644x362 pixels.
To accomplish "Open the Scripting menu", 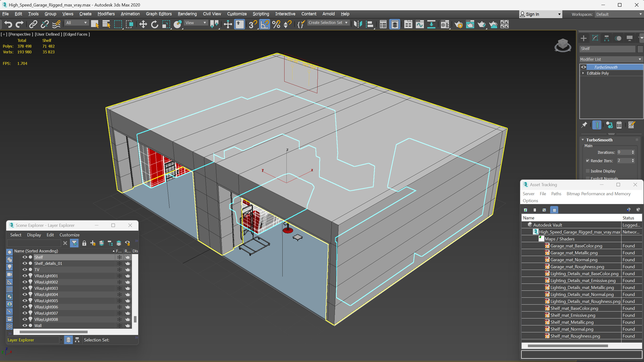I will 261,14.
